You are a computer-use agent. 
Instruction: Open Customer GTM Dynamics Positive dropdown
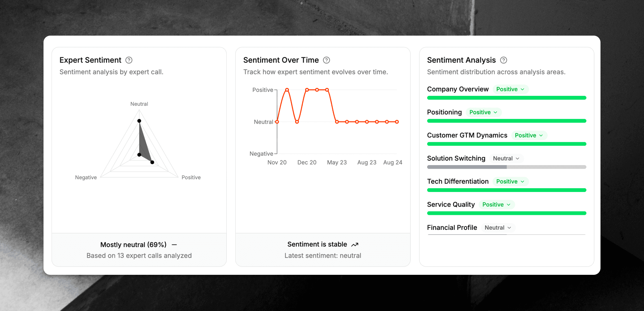tap(529, 135)
